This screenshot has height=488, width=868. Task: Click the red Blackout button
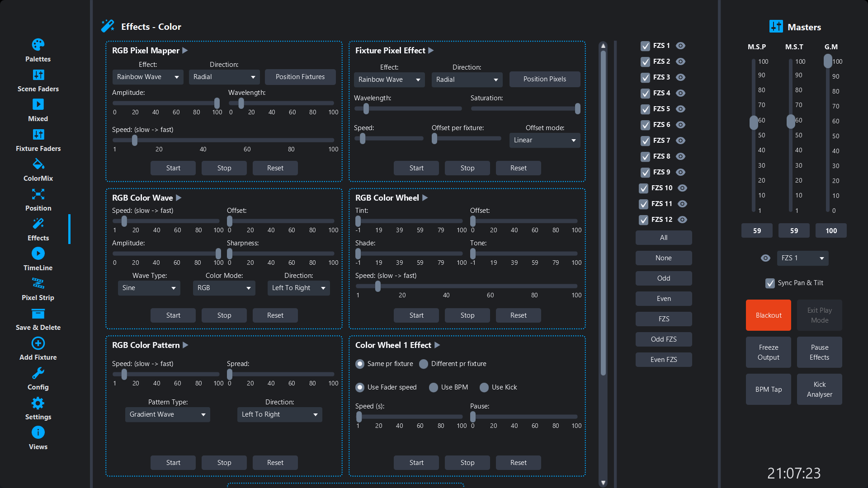click(769, 315)
